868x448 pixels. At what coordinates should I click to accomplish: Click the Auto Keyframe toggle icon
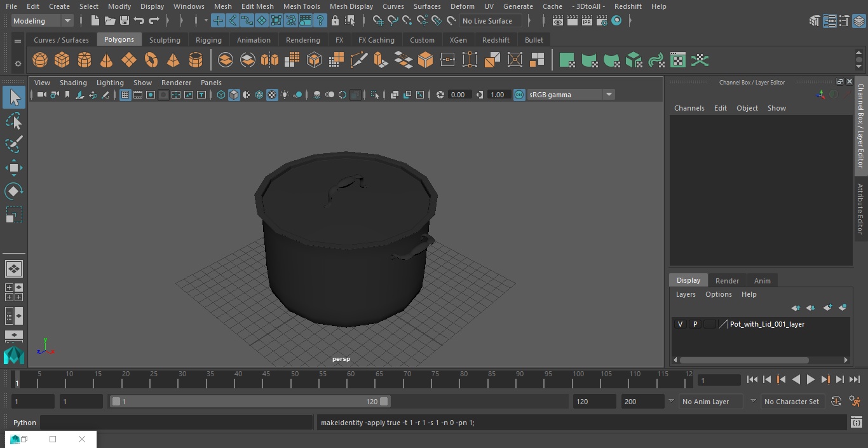(836, 402)
